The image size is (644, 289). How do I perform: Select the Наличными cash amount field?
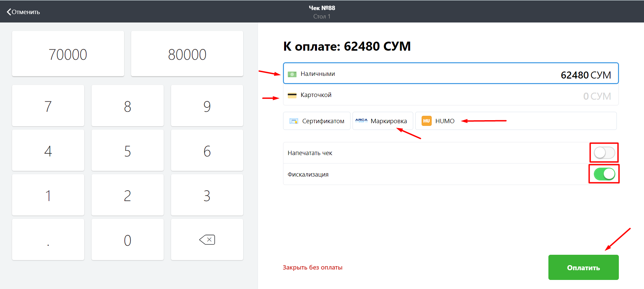coord(451,73)
